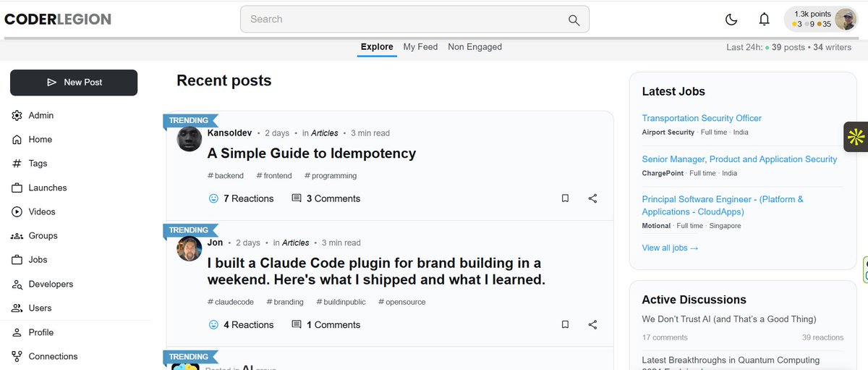868x370 pixels.
Task: Toggle dark mode with the moon icon
Action: point(731,20)
